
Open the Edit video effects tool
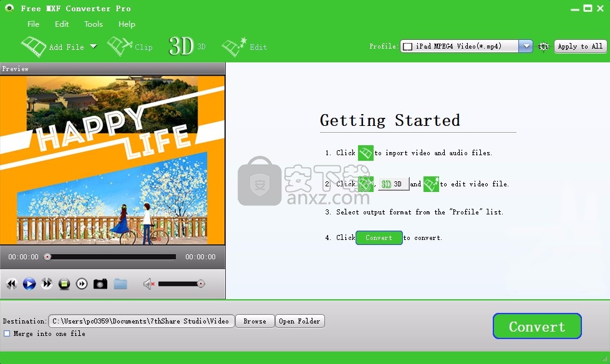[244, 47]
